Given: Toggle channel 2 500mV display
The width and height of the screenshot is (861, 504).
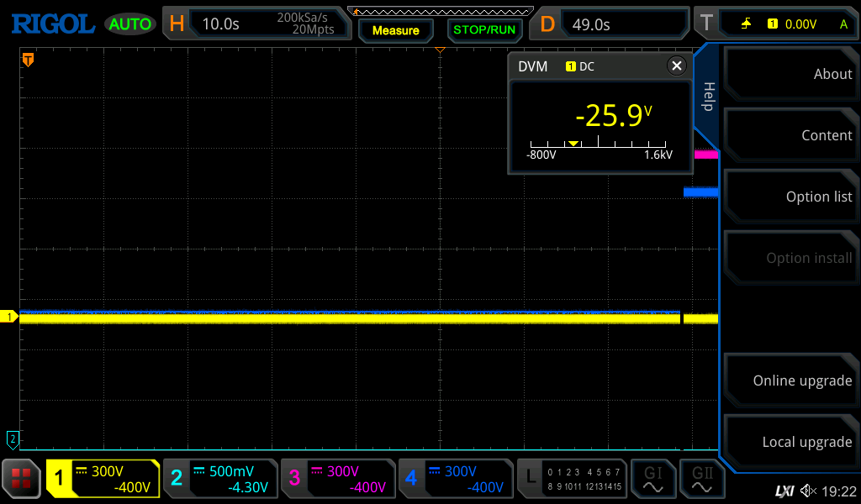Looking at the screenshot, I should pos(220,479).
